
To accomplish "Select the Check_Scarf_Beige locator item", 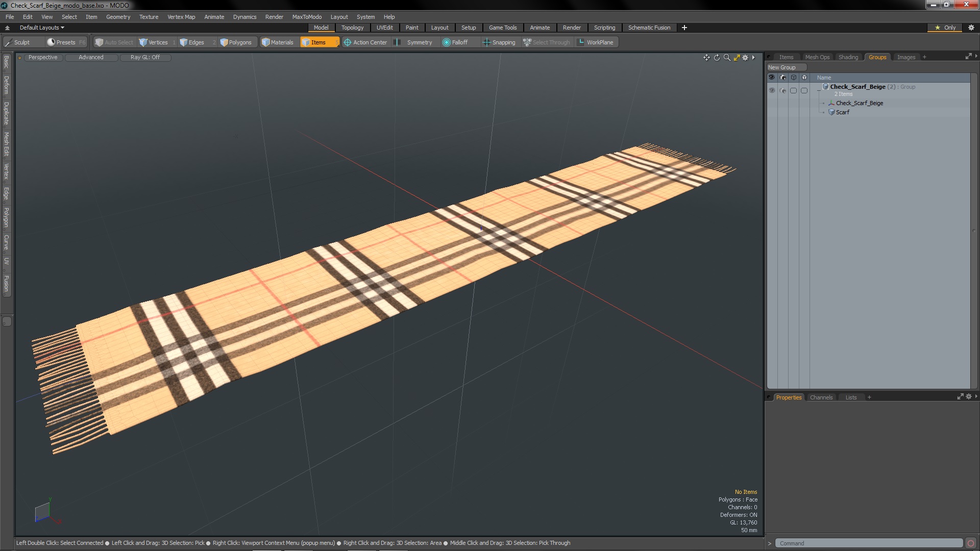I will (x=859, y=103).
